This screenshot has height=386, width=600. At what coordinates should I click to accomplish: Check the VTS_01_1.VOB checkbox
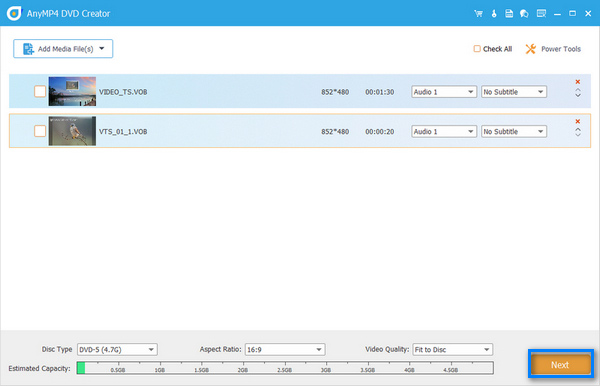pyautogui.click(x=40, y=131)
